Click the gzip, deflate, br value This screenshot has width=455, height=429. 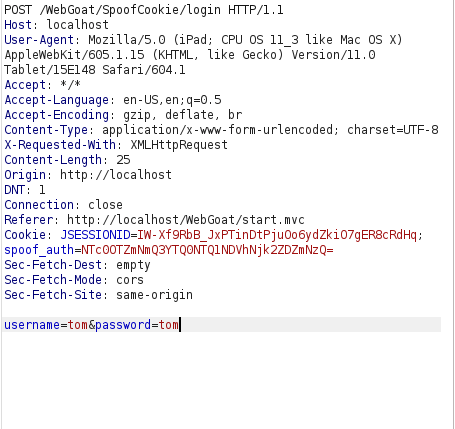tap(182, 115)
